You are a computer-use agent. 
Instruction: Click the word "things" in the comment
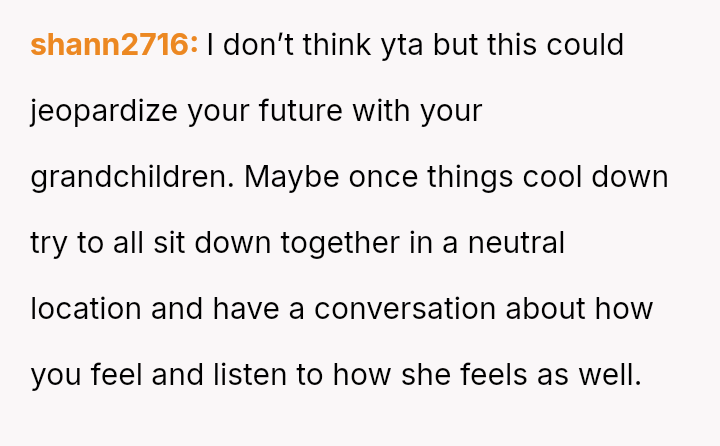(x=472, y=177)
